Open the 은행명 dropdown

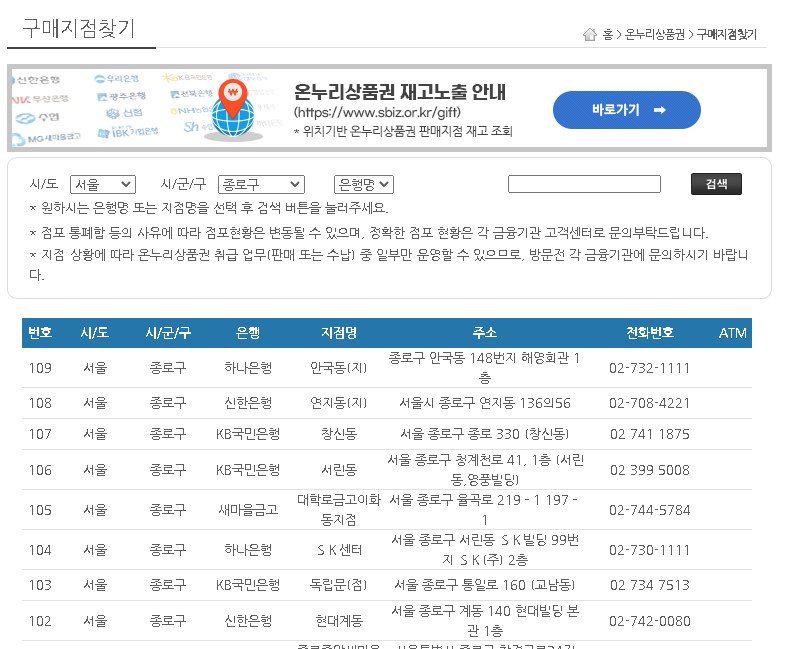point(364,184)
